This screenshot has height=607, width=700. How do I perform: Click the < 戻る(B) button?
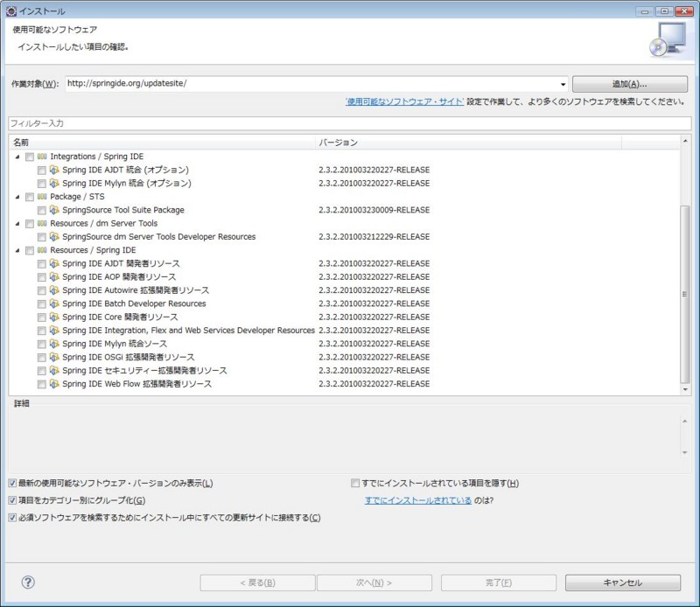pyautogui.click(x=257, y=583)
